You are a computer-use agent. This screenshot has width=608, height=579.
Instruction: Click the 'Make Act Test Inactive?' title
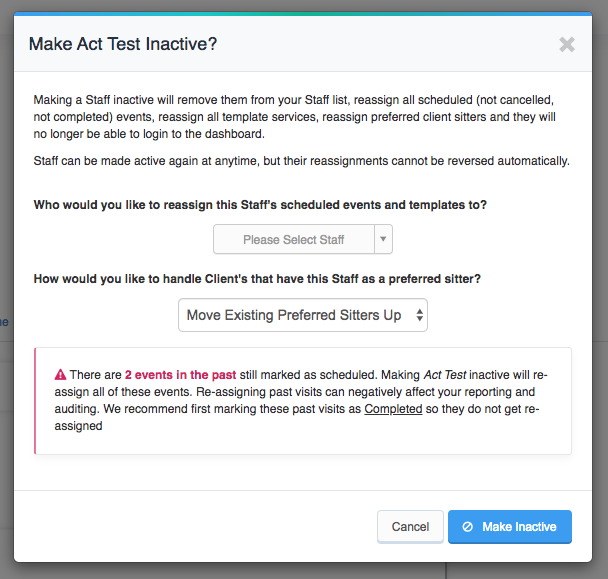[123, 44]
